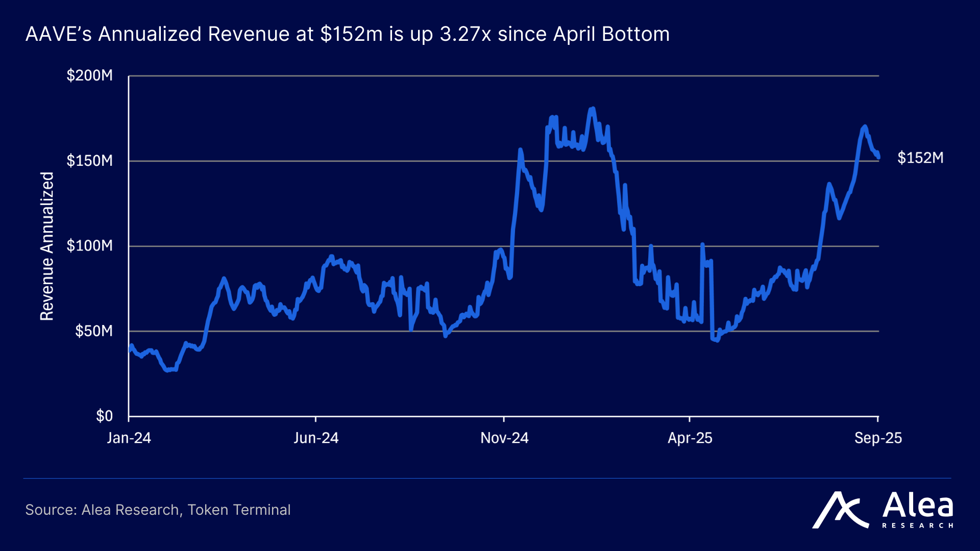980x551 pixels.
Task: Click the $200M y-axis label
Action: tap(90, 76)
